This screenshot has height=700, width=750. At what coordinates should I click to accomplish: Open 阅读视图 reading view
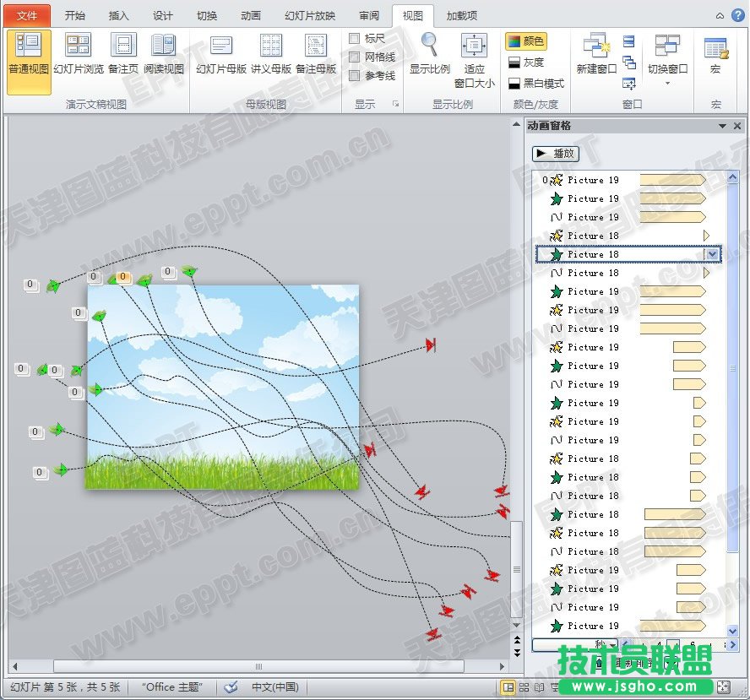pyautogui.click(x=163, y=46)
